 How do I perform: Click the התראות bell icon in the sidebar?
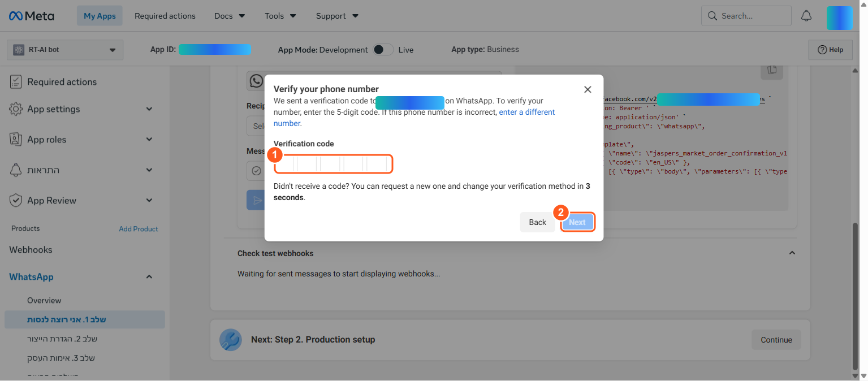click(x=16, y=170)
